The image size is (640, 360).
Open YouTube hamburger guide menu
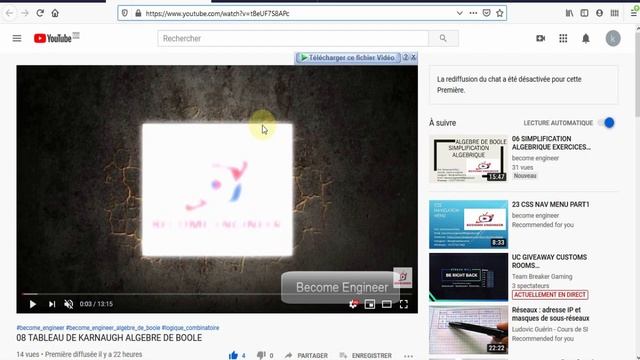point(17,38)
